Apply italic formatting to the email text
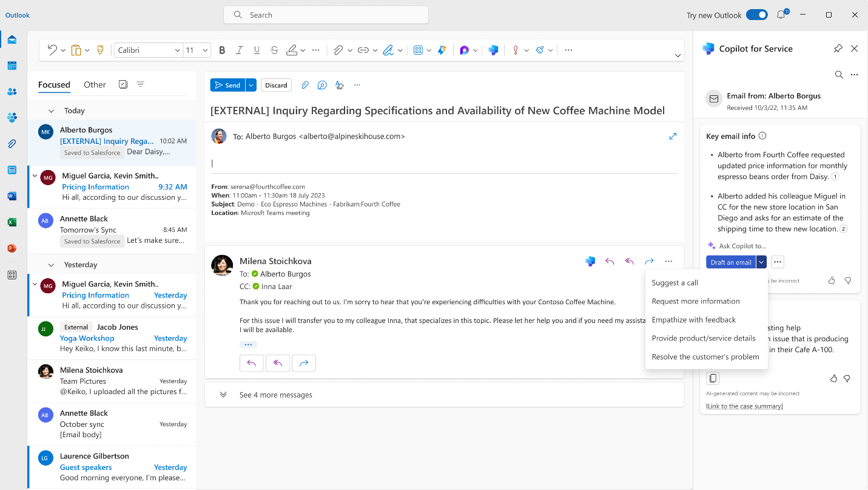Viewport: 868px width, 490px height. point(239,50)
